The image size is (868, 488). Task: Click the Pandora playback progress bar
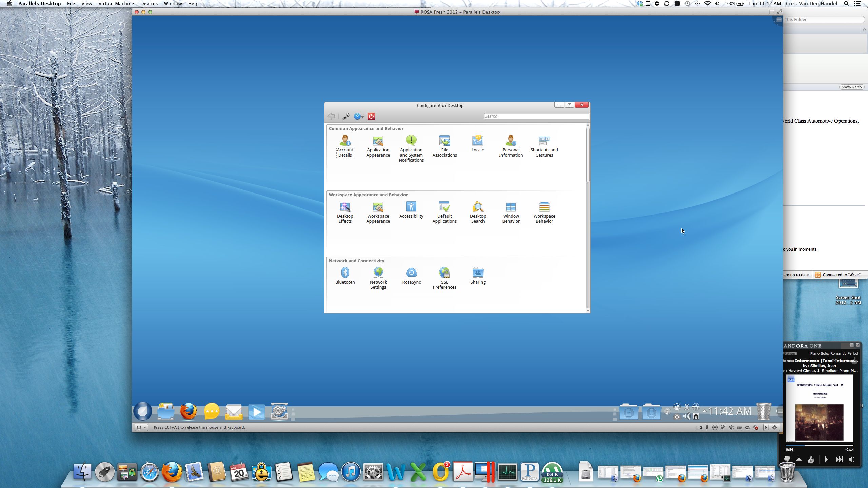pyautogui.click(x=819, y=445)
